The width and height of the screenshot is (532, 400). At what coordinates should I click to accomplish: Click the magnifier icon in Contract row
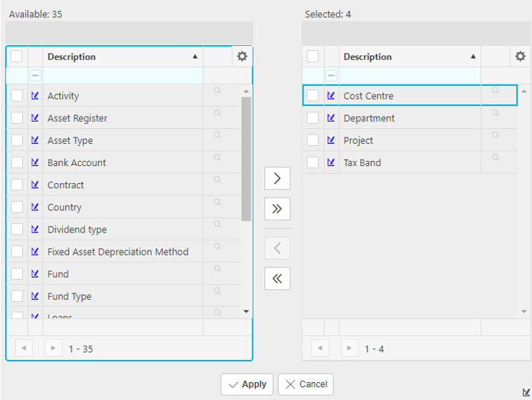tap(217, 180)
